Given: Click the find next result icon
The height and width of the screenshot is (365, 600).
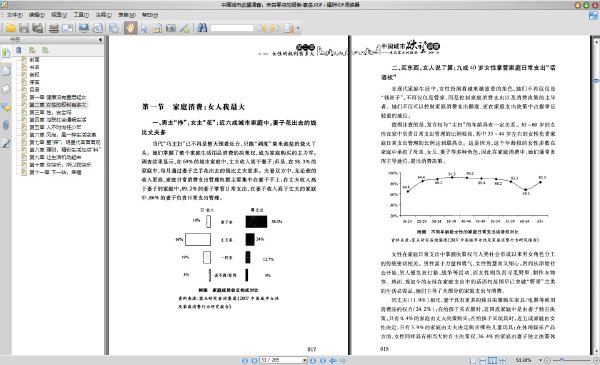Looking at the screenshot, I should point(274,28).
